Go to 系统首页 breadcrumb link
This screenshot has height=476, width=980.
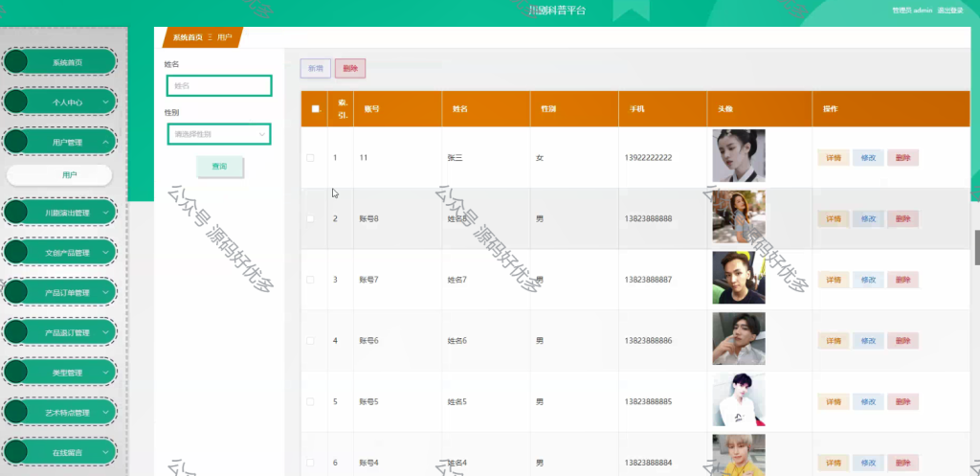[x=188, y=37]
